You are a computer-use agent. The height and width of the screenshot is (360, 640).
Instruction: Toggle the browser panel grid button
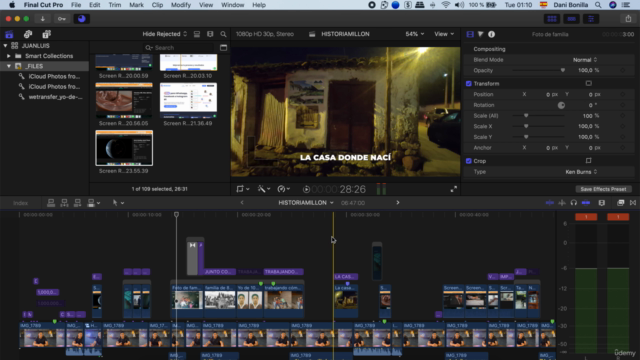pos(552,19)
